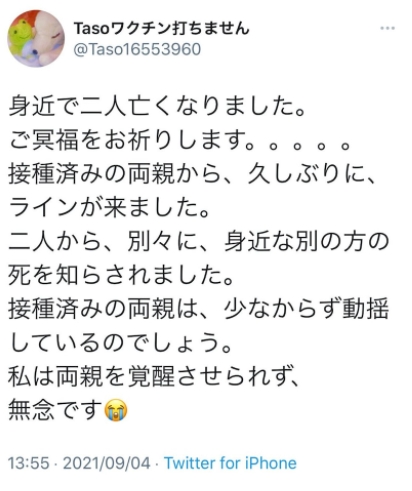Click the @Taso16553960 handle

[137, 49]
